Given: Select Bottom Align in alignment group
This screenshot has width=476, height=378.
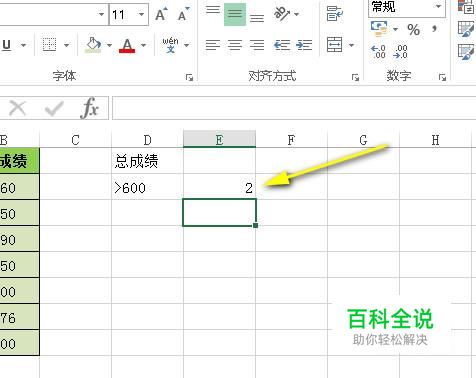Looking at the screenshot, I should coord(257,17).
